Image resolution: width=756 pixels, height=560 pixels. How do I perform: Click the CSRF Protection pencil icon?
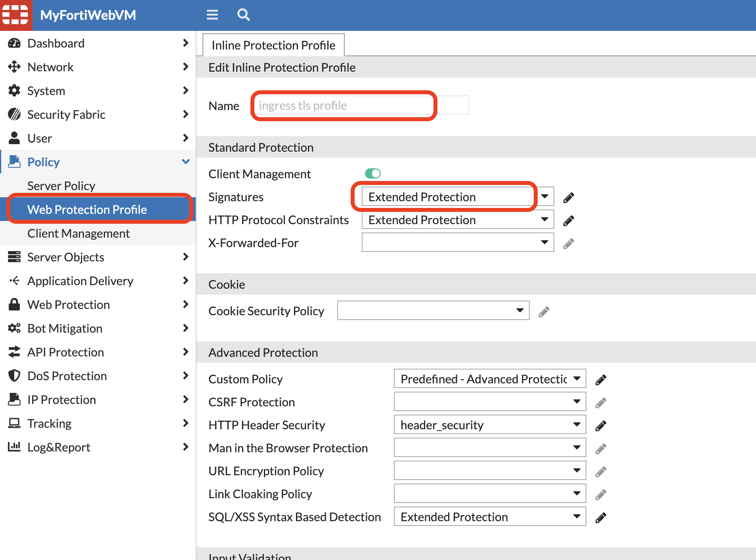coord(601,402)
